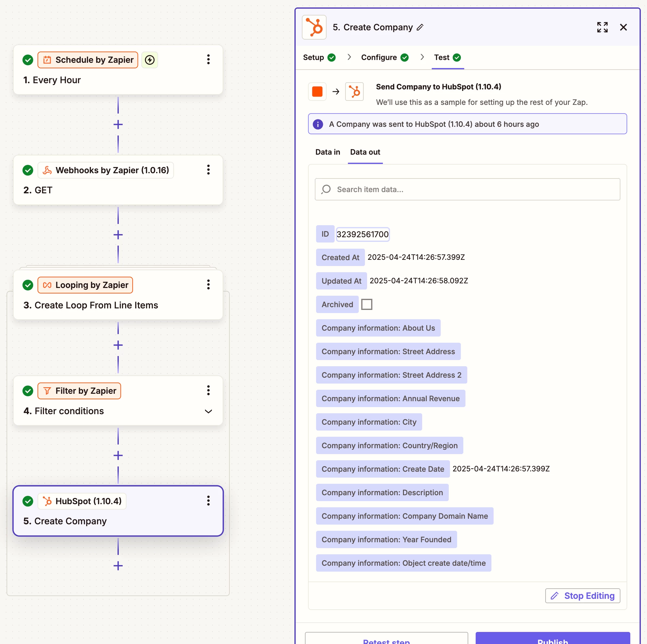The image size is (647, 644).
Task: Click the Retest step button
Action: [386, 638]
